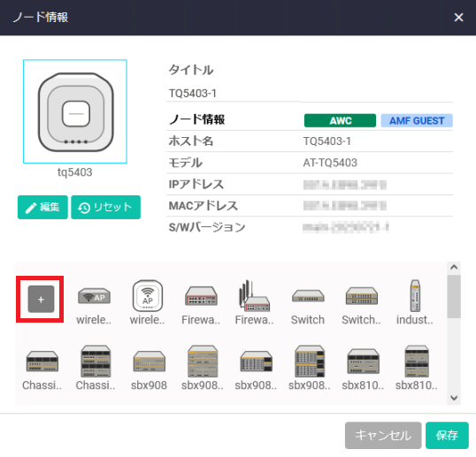Select the single-unit Chassi.. icon
Screen dimensions: 476x457
[42, 362]
